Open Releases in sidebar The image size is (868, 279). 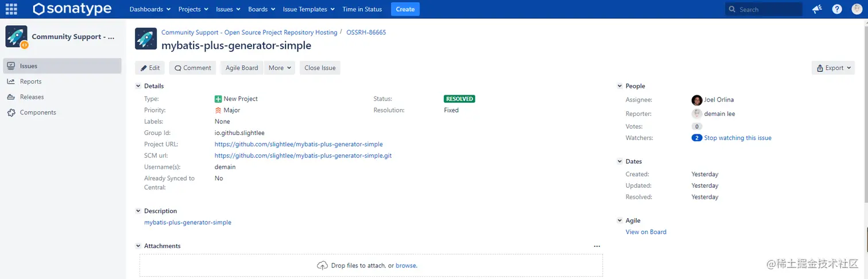click(61, 97)
